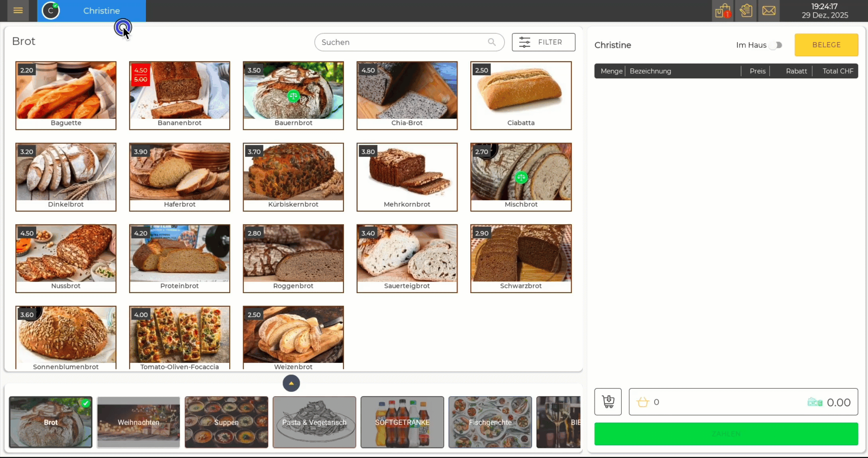Image resolution: width=868 pixels, height=458 pixels.
Task: Click the green scale icon on Bauernbrot
Action: pyautogui.click(x=293, y=96)
